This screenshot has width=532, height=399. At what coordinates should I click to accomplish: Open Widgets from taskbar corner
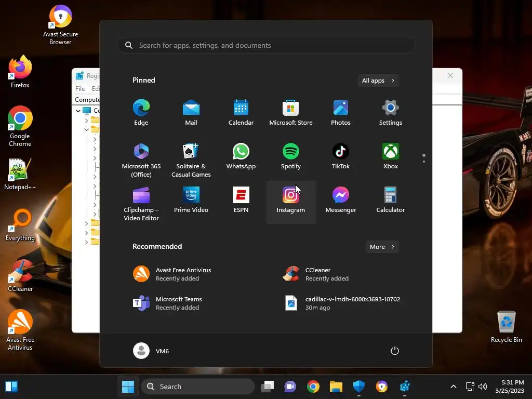click(11, 387)
